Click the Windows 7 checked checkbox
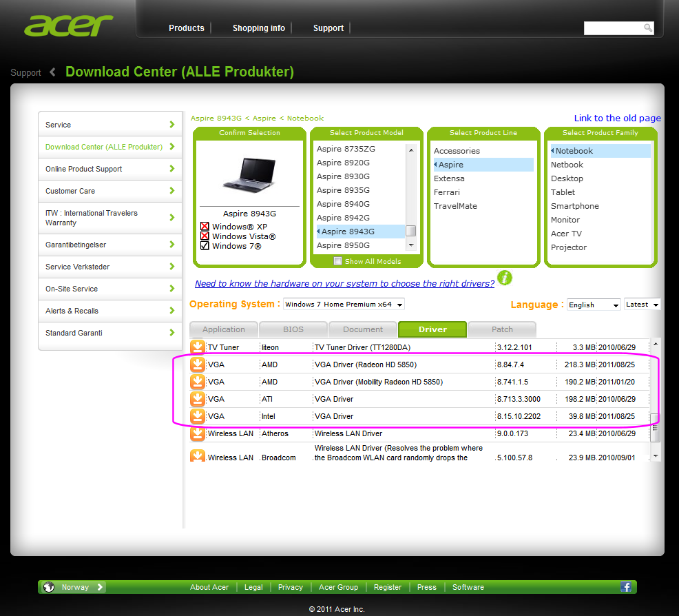Image resolution: width=679 pixels, height=616 pixels. coord(205,245)
